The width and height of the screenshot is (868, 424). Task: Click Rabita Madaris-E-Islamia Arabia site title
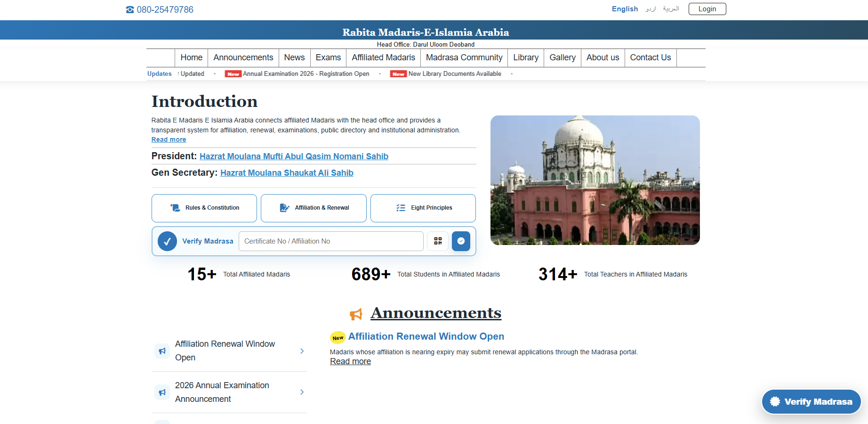(x=426, y=33)
